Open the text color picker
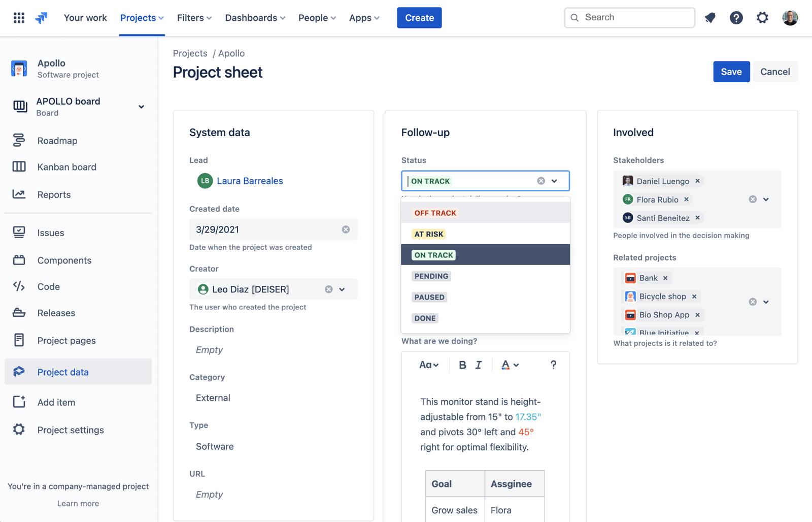This screenshot has height=522, width=812. (x=510, y=365)
